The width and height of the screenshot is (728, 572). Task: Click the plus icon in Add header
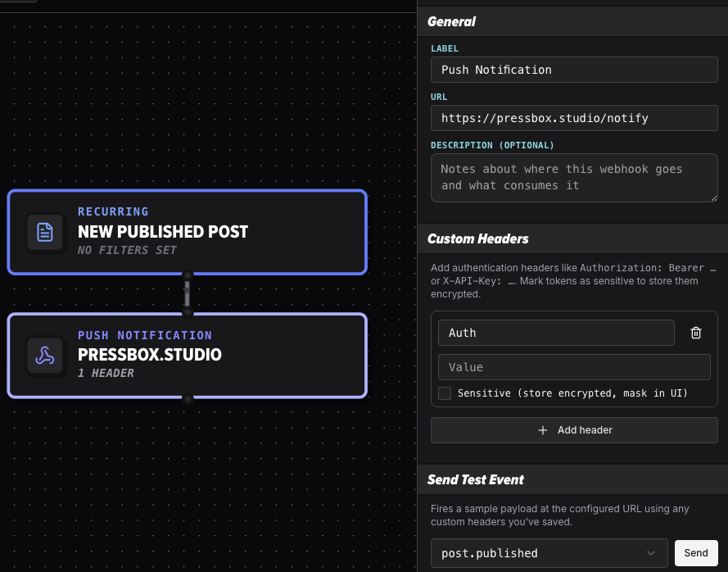tap(542, 430)
